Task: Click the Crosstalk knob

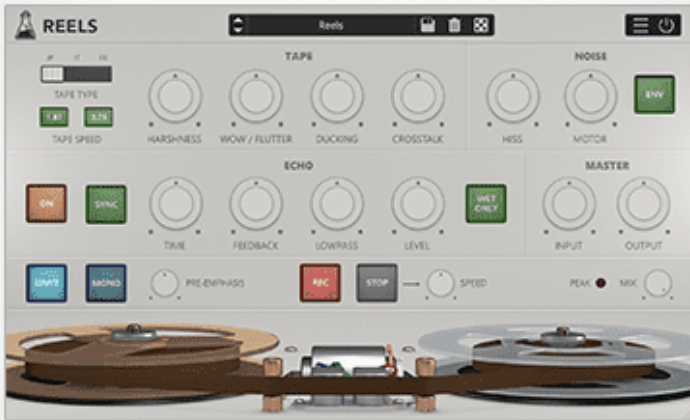Action: pyautogui.click(x=418, y=96)
